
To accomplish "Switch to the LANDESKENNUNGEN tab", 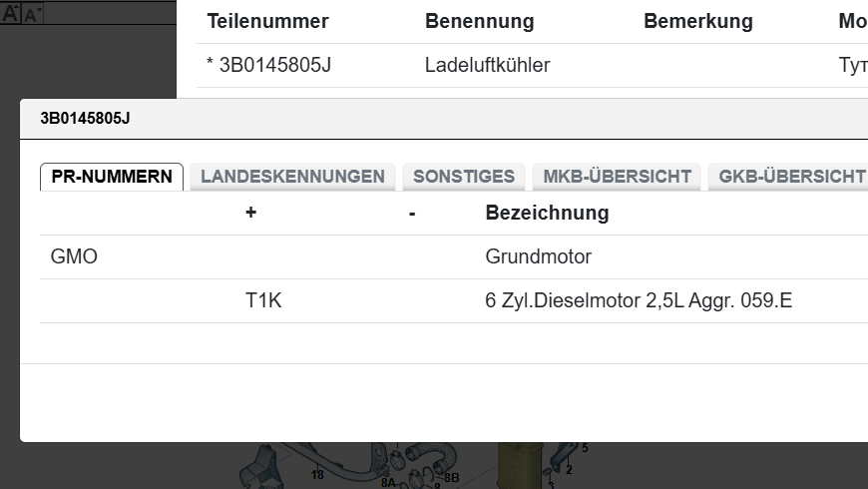I will (x=292, y=177).
